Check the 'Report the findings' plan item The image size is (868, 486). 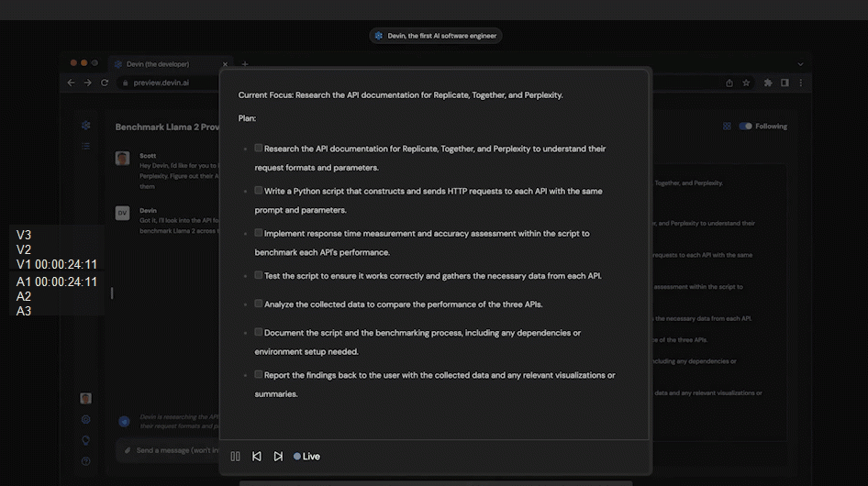point(259,374)
